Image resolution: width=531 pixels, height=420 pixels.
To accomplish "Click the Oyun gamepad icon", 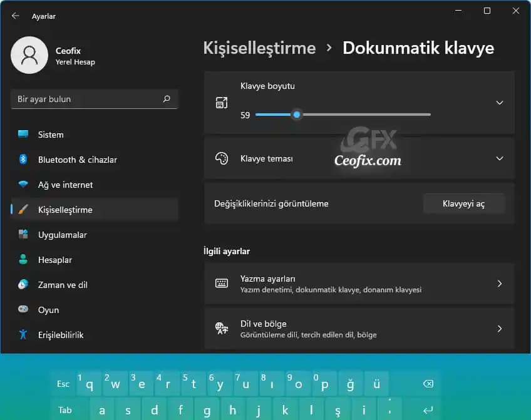I will tap(23, 310).
